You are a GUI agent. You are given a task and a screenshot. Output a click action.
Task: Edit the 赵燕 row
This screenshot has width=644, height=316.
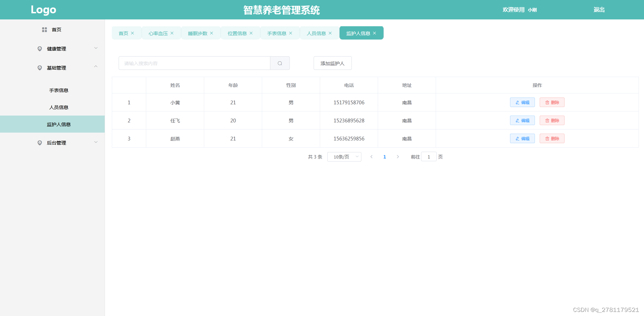(x=522, y=138)
